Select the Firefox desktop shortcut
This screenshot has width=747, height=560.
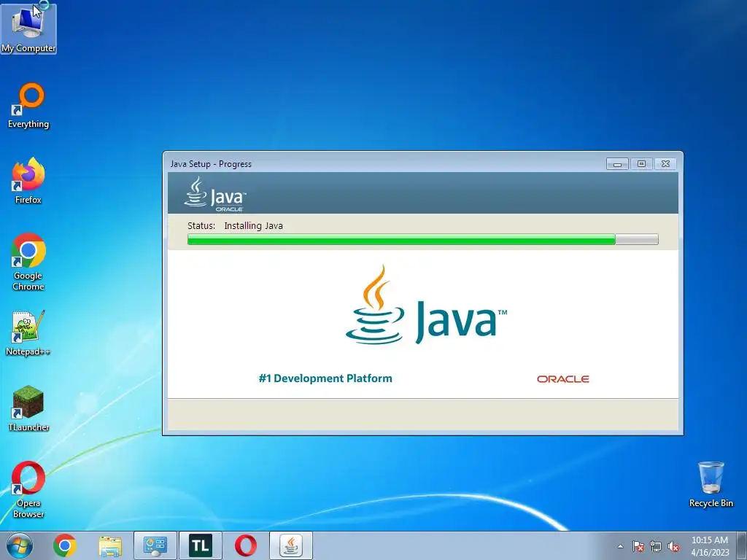(28, 181)
